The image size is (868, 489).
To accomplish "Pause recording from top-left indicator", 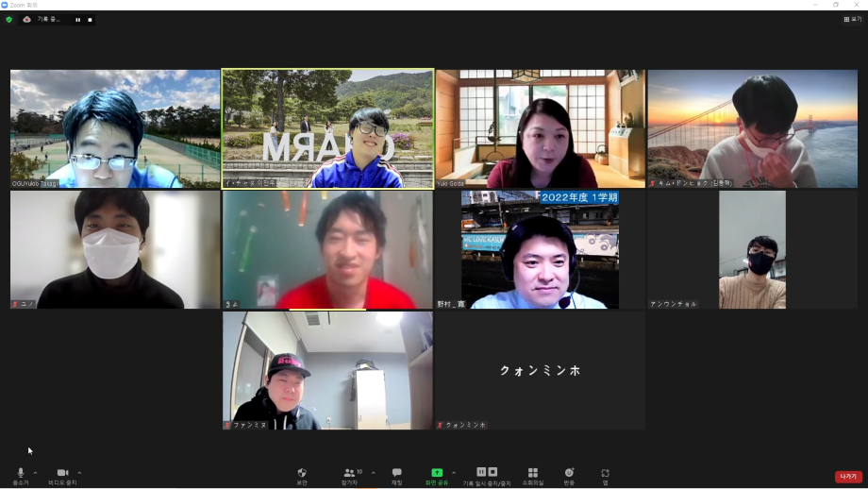I will (x=77, y=19).
